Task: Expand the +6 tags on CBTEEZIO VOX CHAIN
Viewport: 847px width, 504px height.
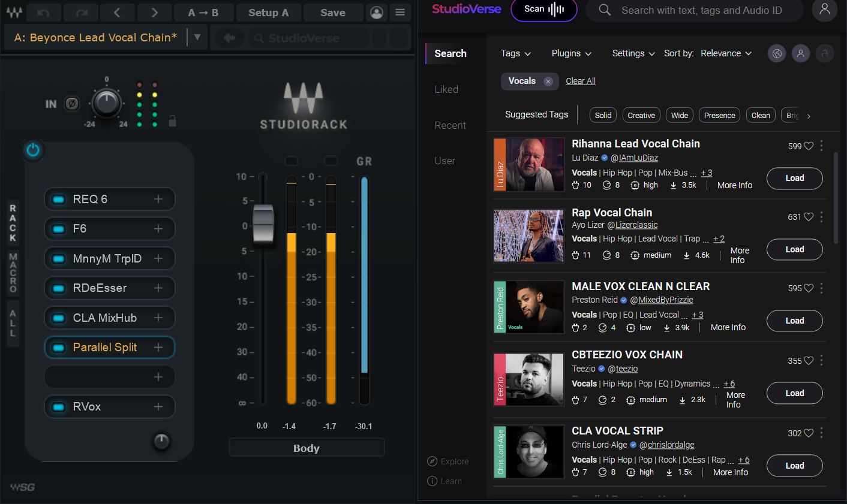Action: pyautogui.click(x=729, y=384)
